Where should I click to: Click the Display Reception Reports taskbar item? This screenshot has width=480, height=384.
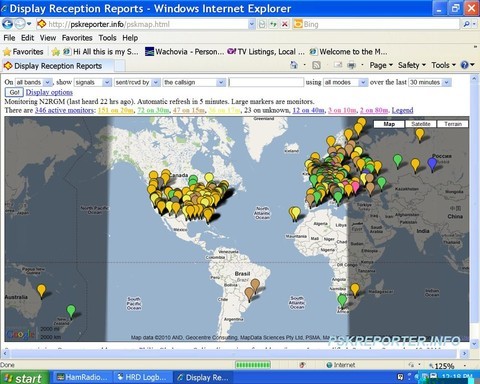203,377
